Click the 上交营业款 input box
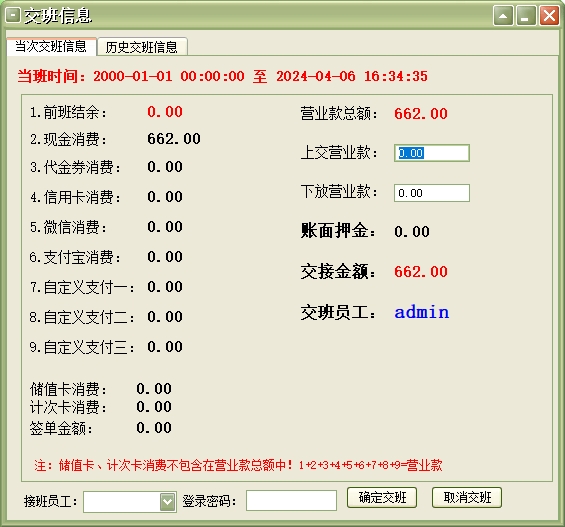This screenshot has height=527, width=565. (x=432, y=153)
